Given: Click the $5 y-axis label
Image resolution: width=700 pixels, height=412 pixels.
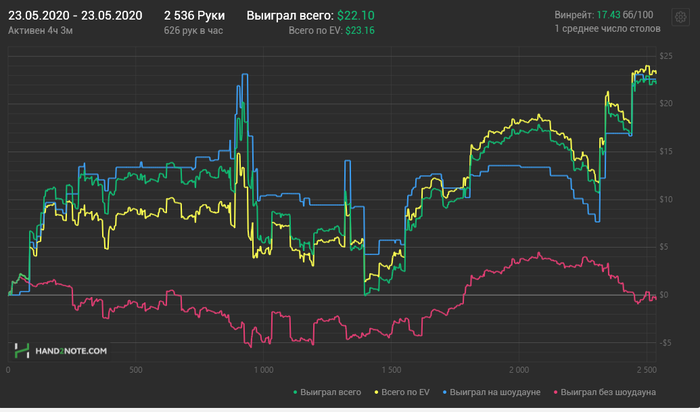Looking at the screenshot, I should (664, 247).
